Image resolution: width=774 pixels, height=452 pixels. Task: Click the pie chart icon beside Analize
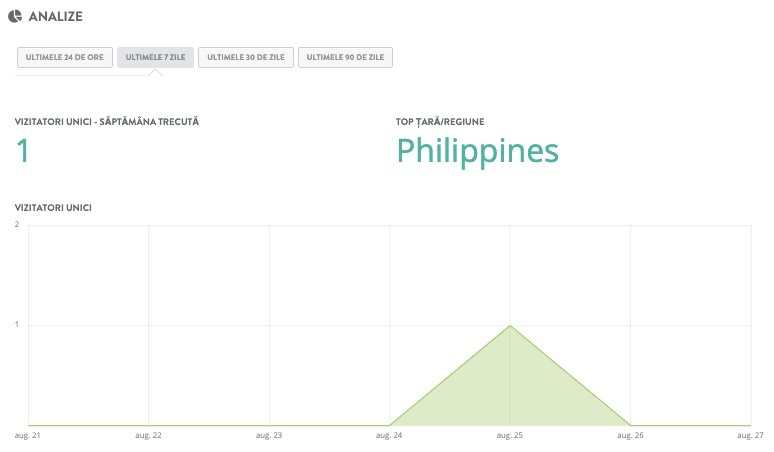(14, 16)
